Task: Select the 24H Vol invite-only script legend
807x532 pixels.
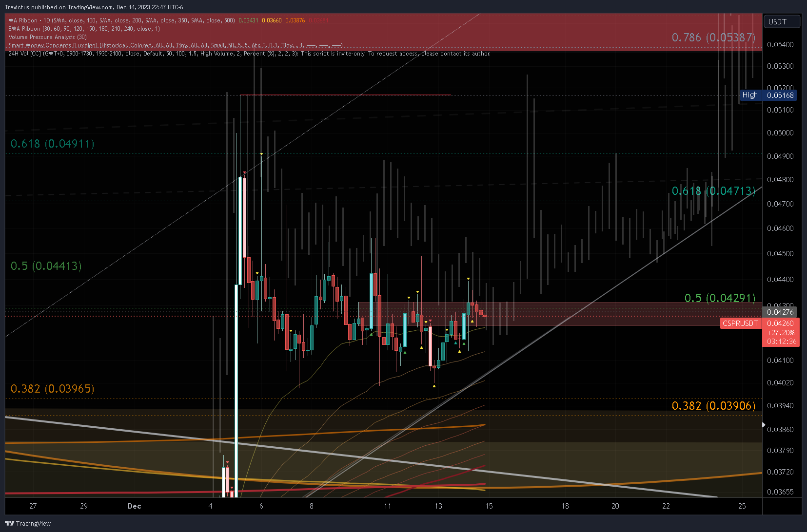Action: point(249,54)
